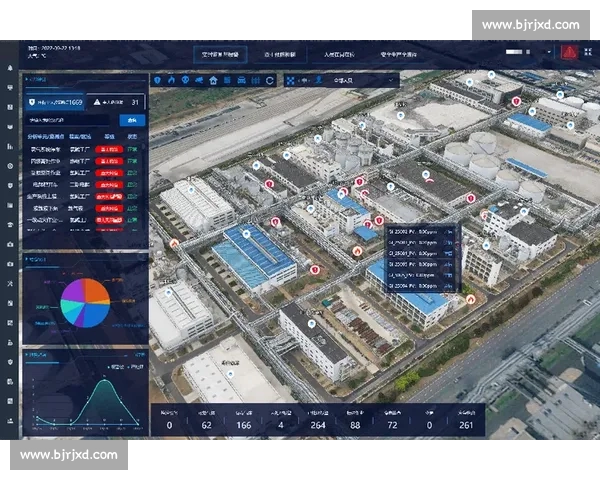This screenshot has height=480, width=600.
Task: Click the fullscreen expand icon above map
Action: pyautogui.click(x=291, y=80)
